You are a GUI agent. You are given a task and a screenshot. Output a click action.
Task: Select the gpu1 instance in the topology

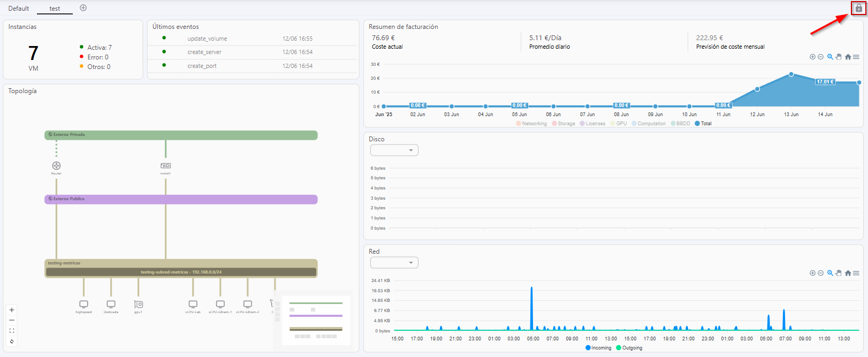click(138, 305)
